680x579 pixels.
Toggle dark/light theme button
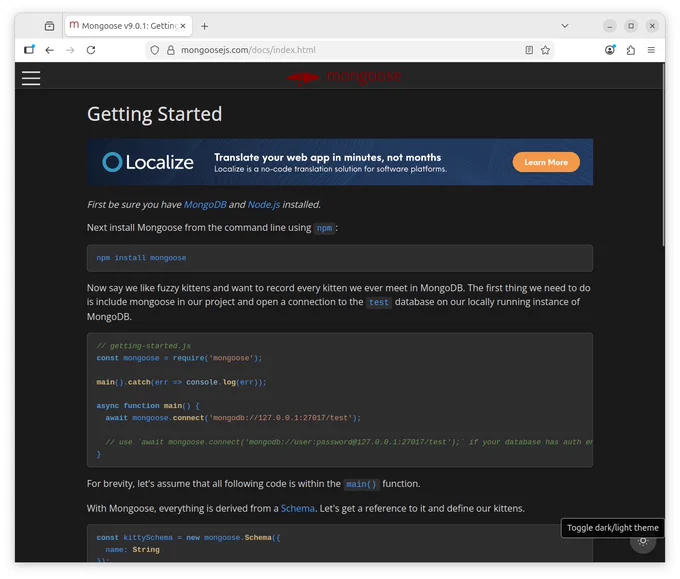pos(643,541)
